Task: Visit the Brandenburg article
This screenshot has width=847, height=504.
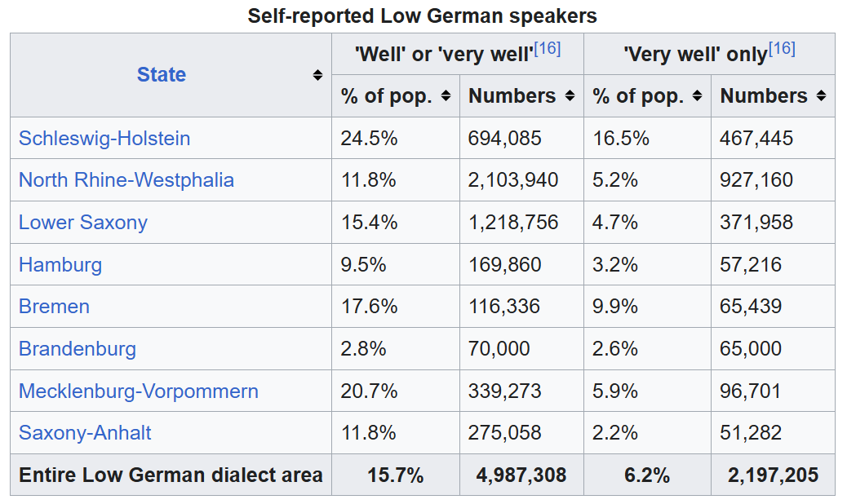Action: pyautogui.click(x=78, y=349)
